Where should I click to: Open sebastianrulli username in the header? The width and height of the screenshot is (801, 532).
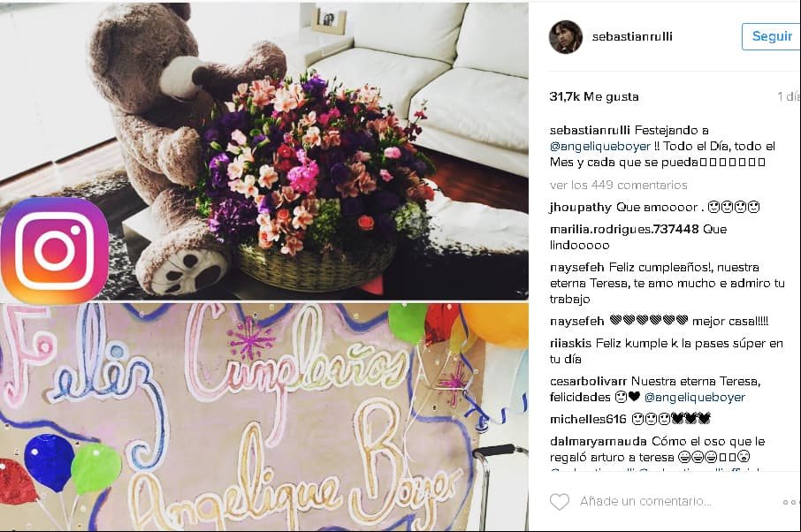[632, 37]
